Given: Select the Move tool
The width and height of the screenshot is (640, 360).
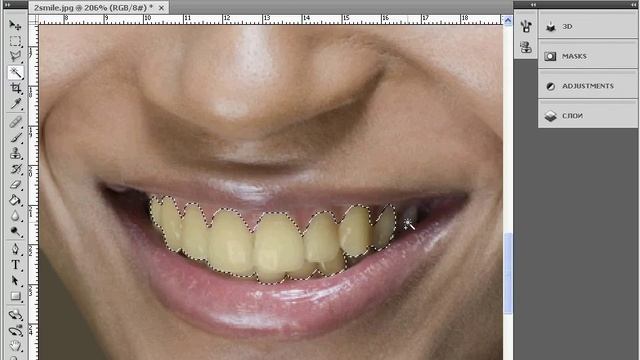Looking at the screenshot, I should (x=16, y=25).
